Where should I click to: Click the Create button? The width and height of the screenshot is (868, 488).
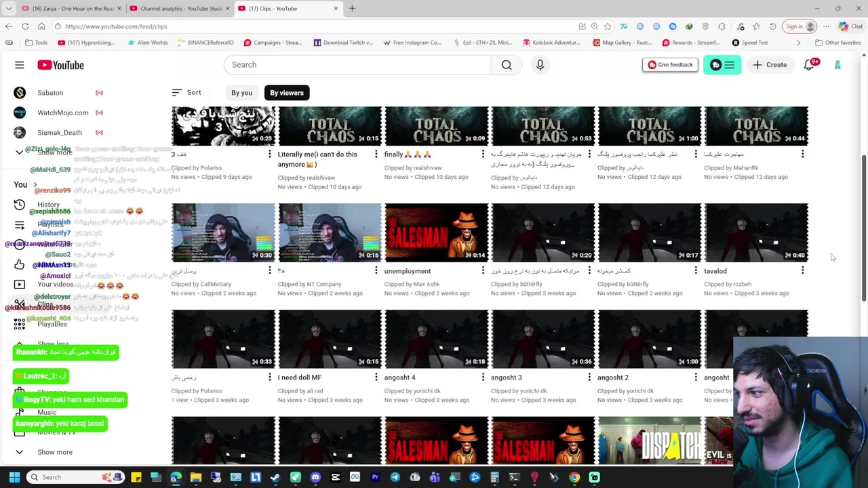(x=770, y=65)
